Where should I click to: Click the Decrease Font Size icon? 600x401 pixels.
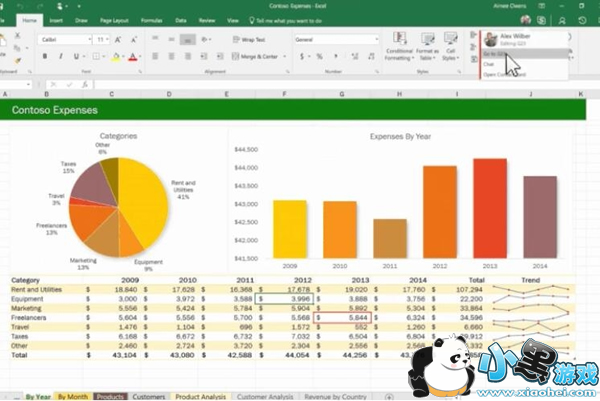[134, 39]
